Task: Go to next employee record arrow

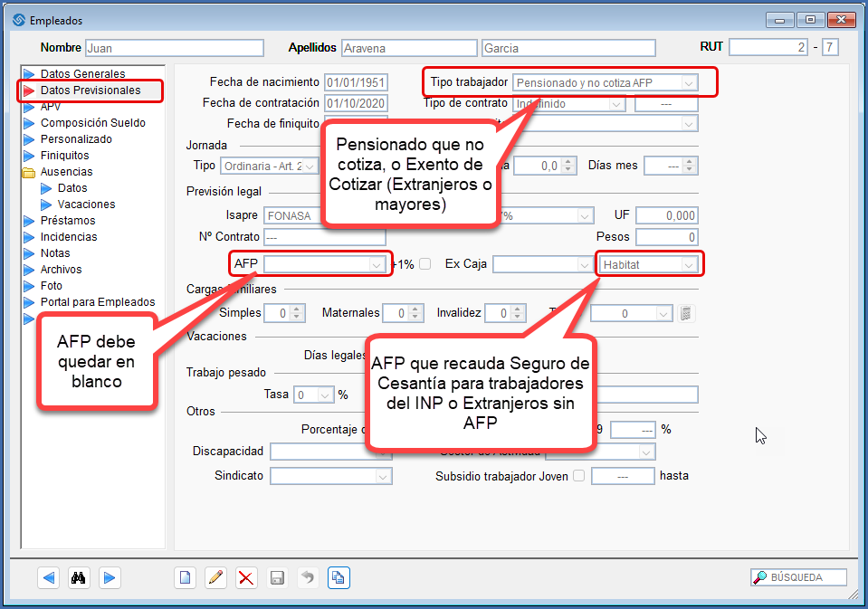Action: 110,578
